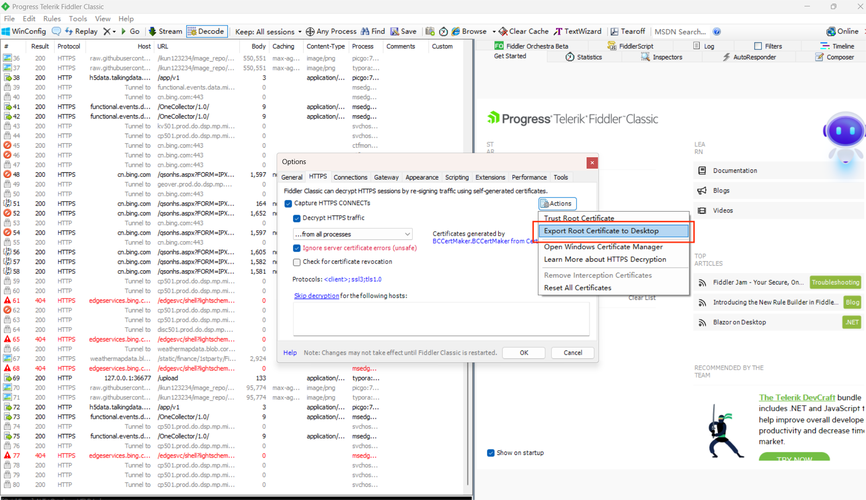The image size is (866, 500).
Task: Open the TextWizard tool
Action: point(578,31)
